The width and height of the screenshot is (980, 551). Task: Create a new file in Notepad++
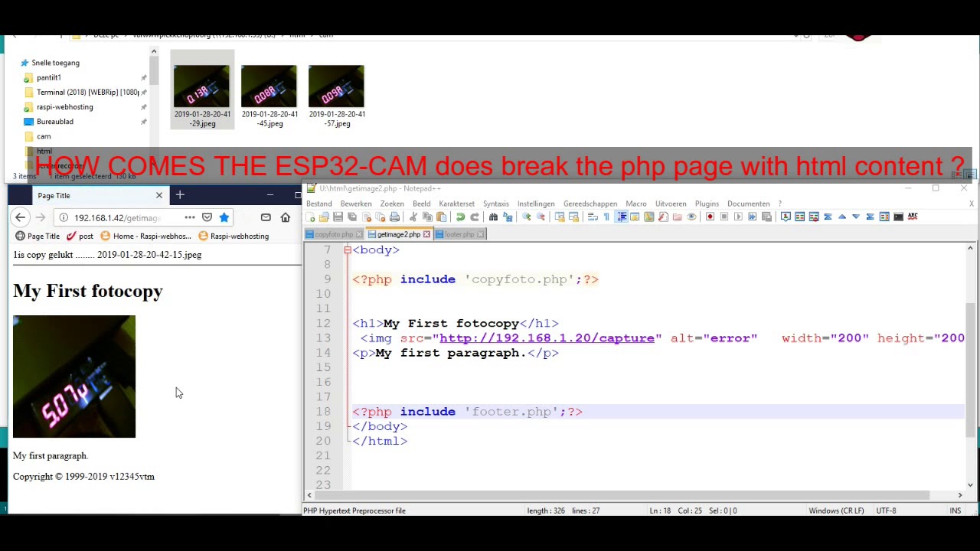(x=311, y=217)
